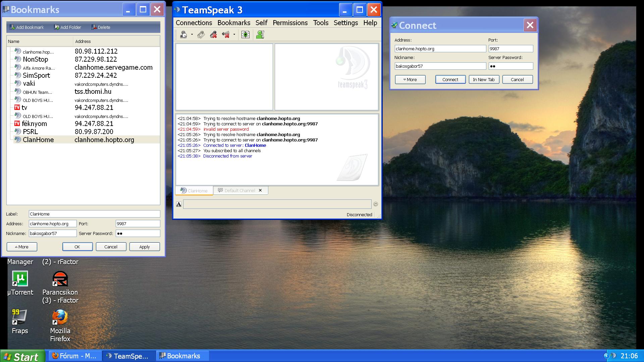The height and width of the screenshot is (362, 644).
Task: Click the microphone activation toolbar icon
Action: (201, 35)
